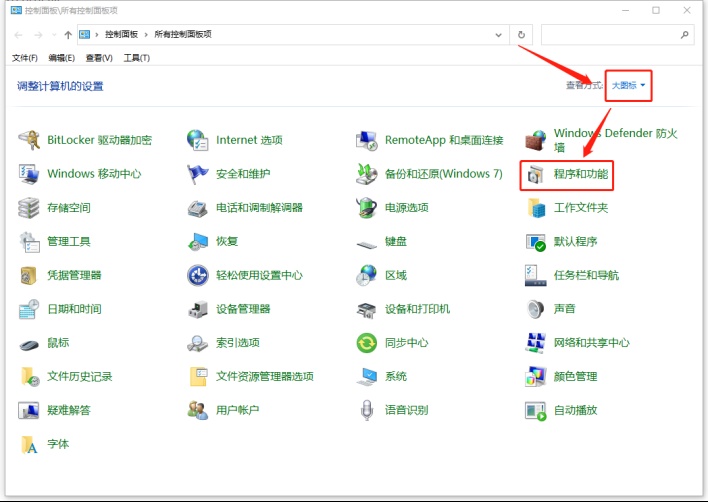Viewport: 708px width, 502px height.
Task: Click Windows Defender firewall brick icon
Action: tap(536, 140)
